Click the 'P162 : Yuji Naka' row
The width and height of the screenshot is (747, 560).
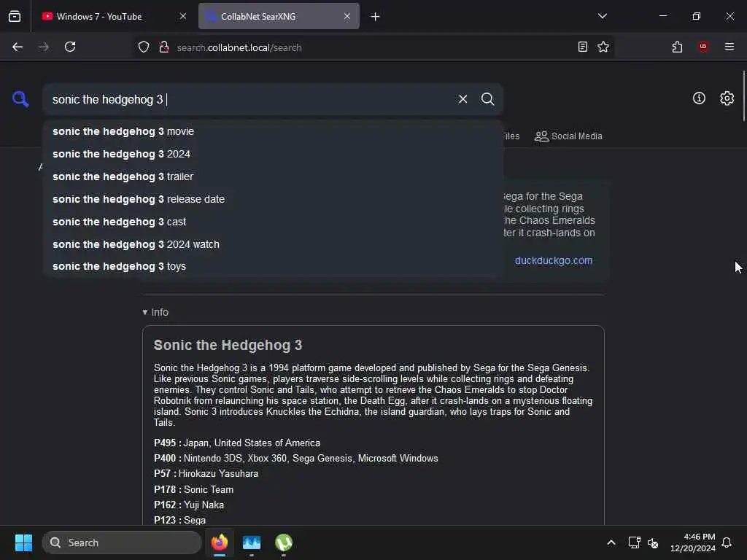click(x=189, y=505)
